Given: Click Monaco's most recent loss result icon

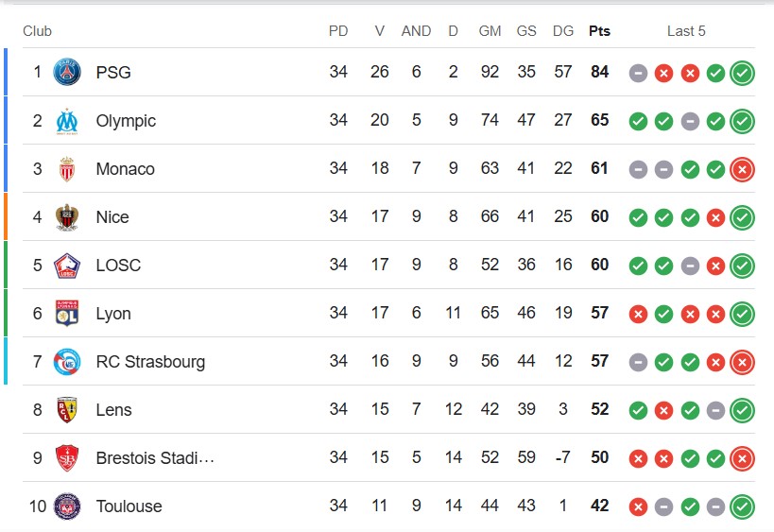Looking at the screenshot, I should click(x=742, y=170).
